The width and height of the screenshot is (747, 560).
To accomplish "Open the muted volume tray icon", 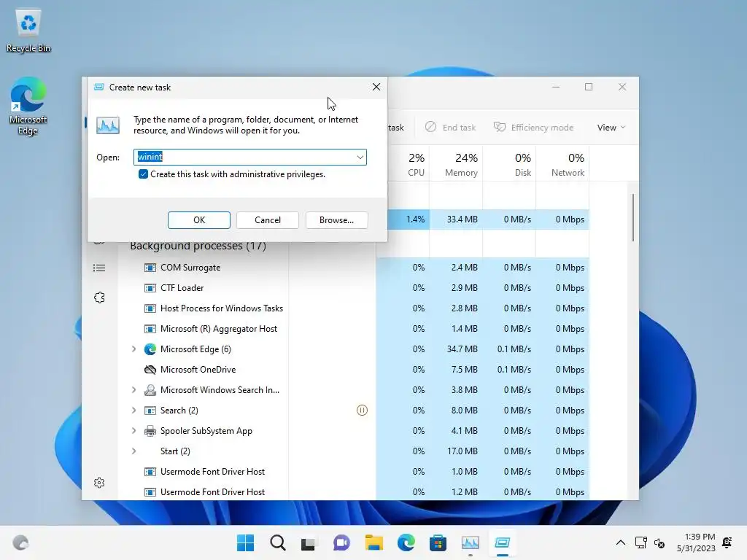I will [659, 542].
